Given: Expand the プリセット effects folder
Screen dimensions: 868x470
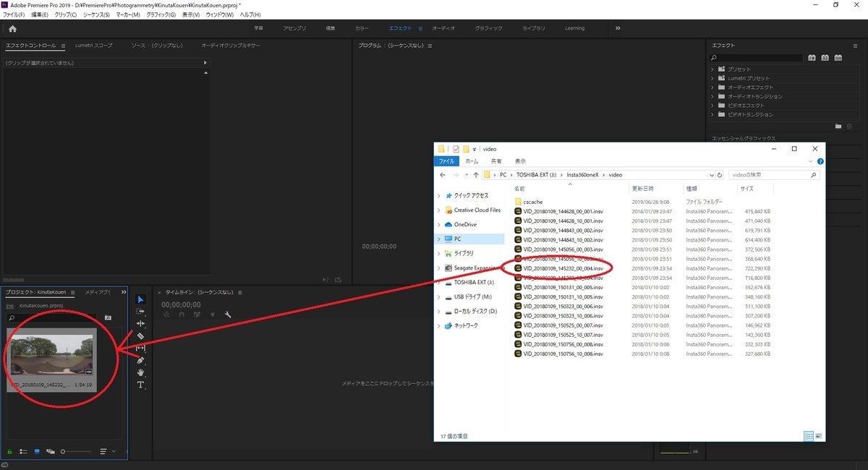Looking at the screenshot, I should (x=712, y=69).
